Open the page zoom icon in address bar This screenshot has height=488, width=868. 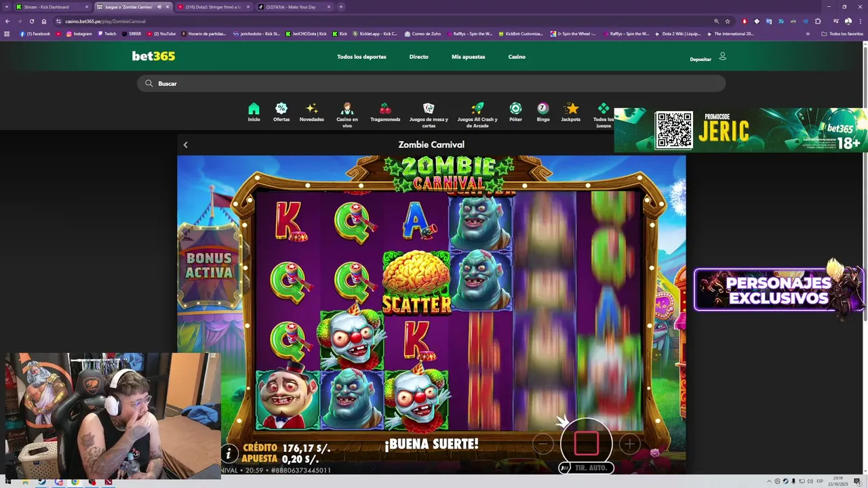[x=716, y=21]
